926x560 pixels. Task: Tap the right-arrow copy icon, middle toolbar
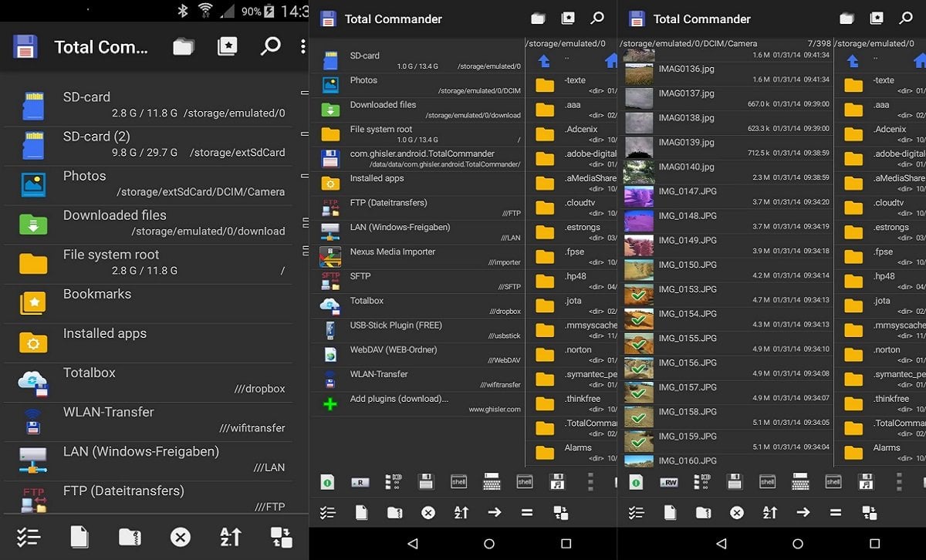494,512
